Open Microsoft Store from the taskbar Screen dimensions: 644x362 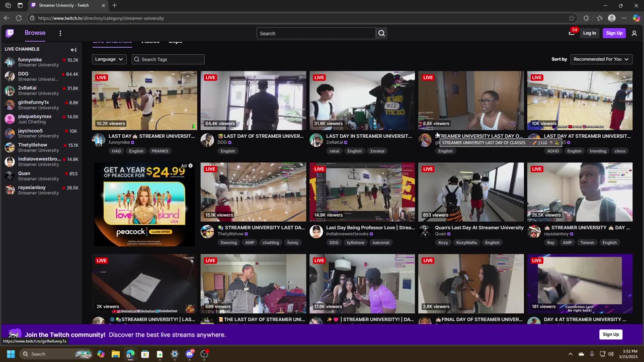[145, 354]
